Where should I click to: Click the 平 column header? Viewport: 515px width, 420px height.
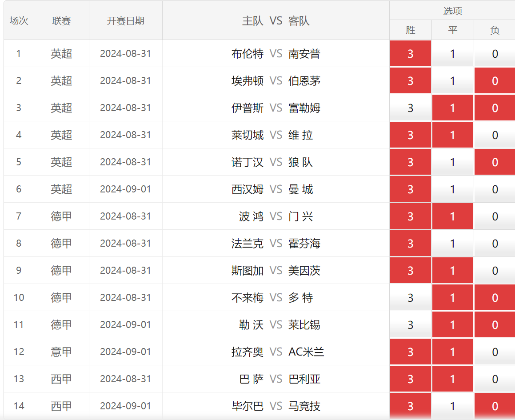tap(453, 30)
